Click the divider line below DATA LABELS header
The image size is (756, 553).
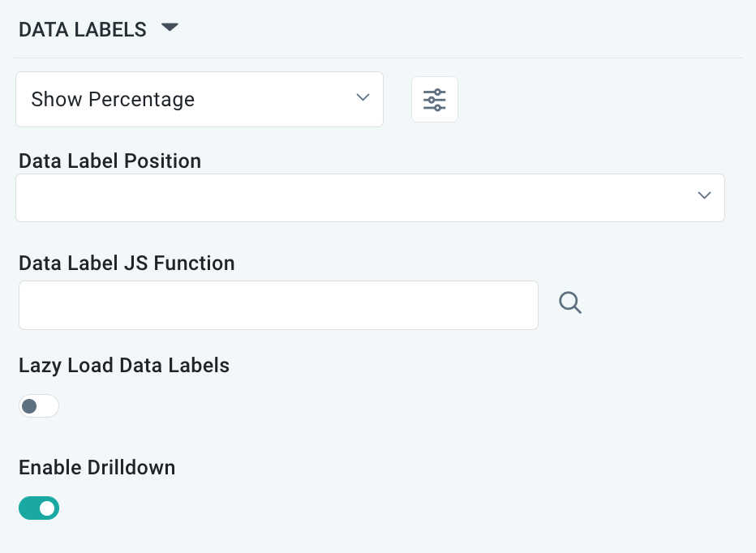click(378, 58)
